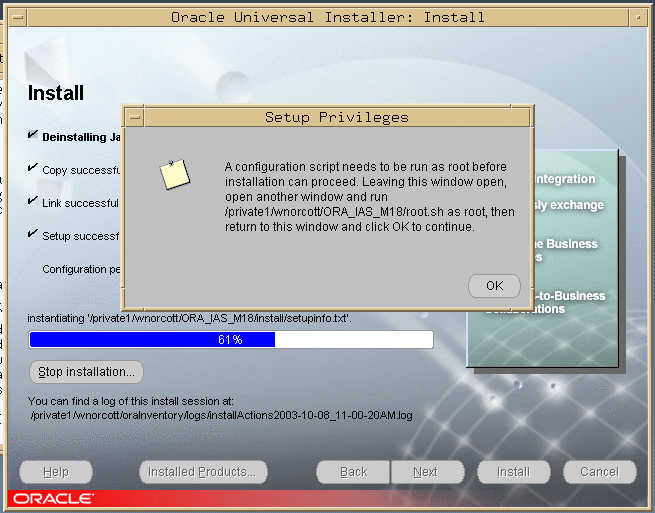Open the Oracle Universal Installer window menu button
This screenshot has width=655, height=513.
point(18,18)
